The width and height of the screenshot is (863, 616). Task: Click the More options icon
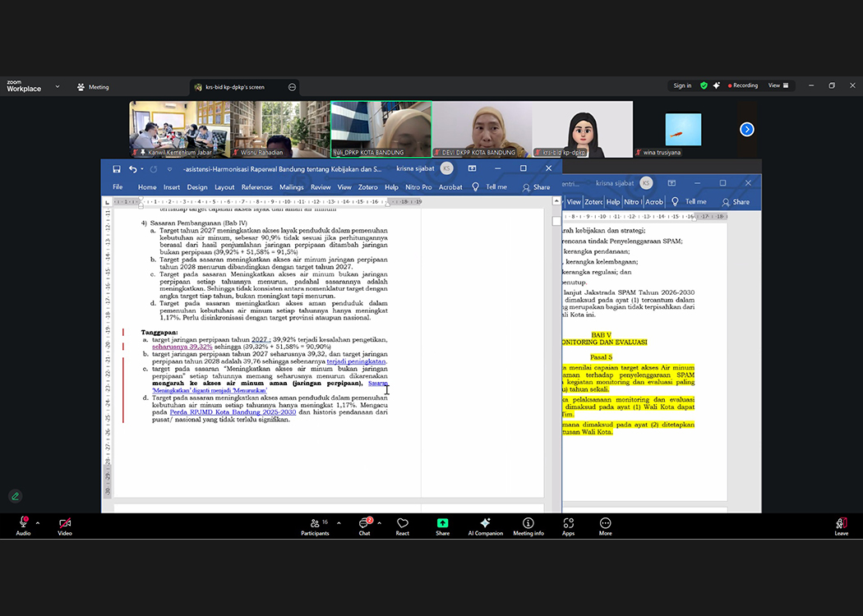pyautogui.click(x=605, y=523)
